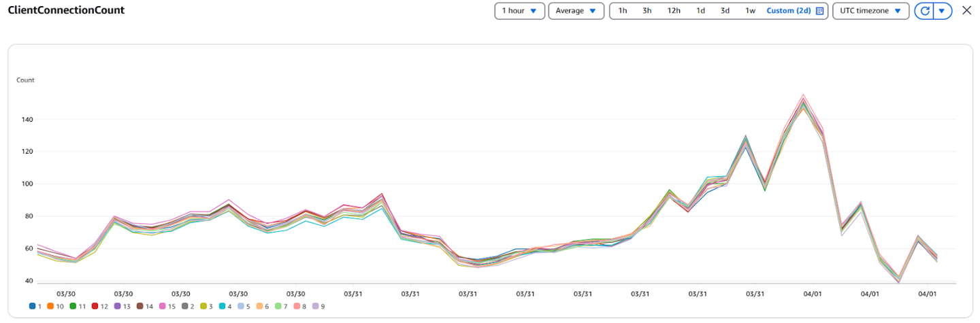Select the 1h time range
Image resolution: width=980 pixels, height=323 pixels.
pyautogui.click(x=623, y=11)
